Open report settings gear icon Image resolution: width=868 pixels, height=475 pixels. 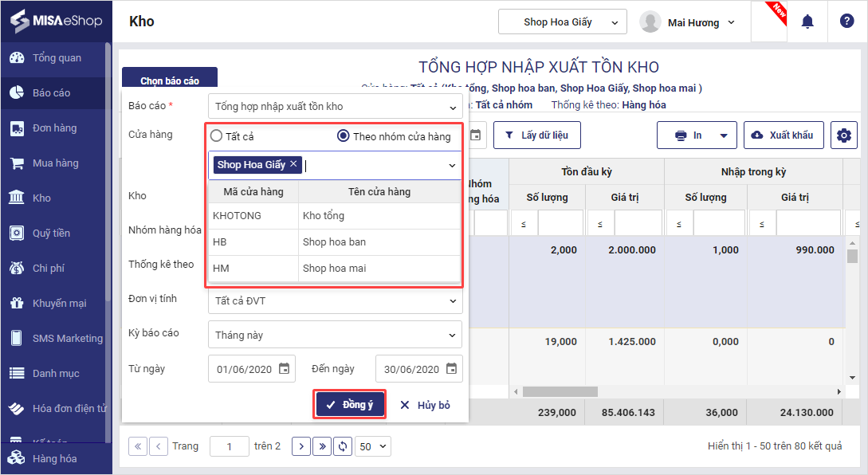[x=843, y=135]
